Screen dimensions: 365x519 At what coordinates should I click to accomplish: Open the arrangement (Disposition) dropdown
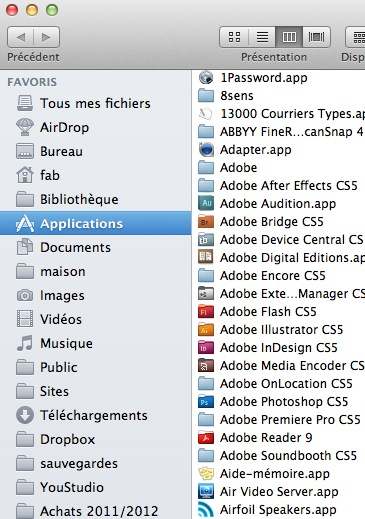[356, 37]
